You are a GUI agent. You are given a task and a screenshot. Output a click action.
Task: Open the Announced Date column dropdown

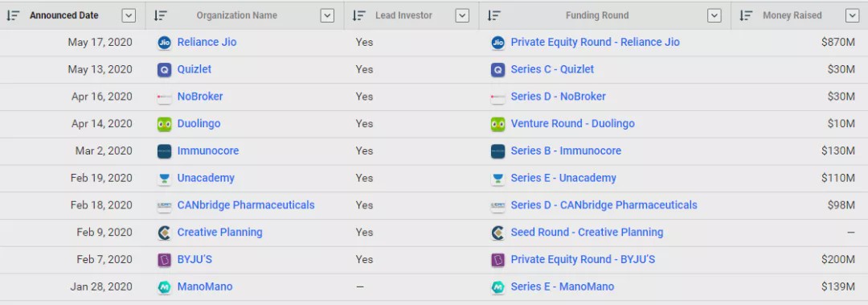click(129, 15)
